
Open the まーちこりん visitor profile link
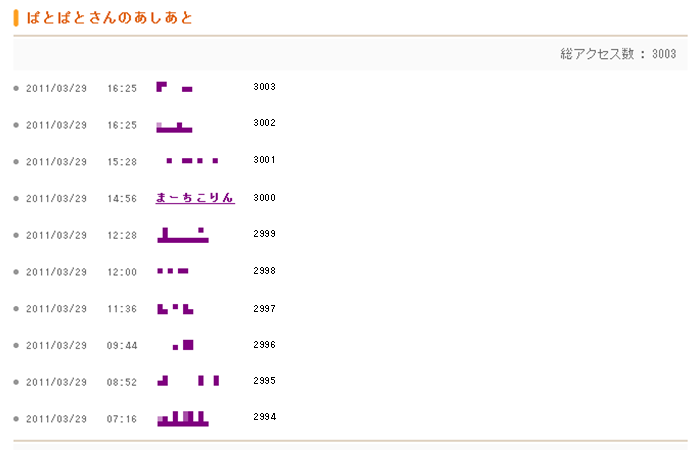(x=195, y=198)
